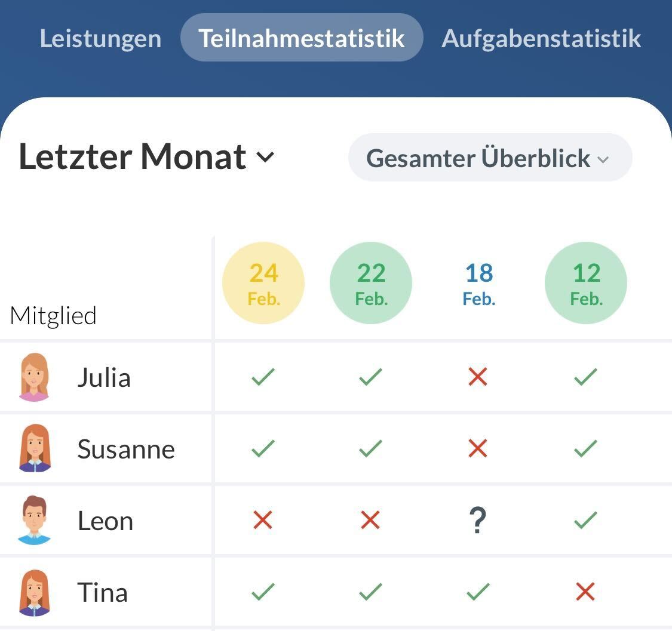Click Leon's avatar icon
This screenshot has width=672, height=631.
tap(35, 520)
